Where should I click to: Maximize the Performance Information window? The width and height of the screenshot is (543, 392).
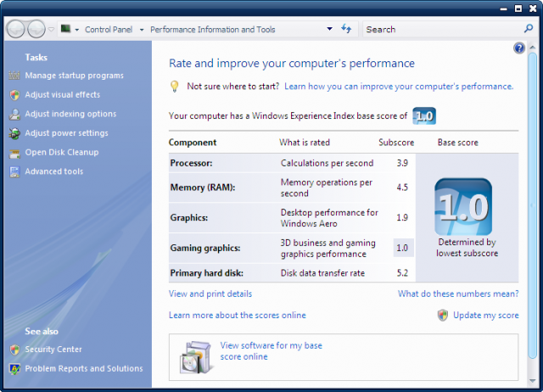click(518, 8)
